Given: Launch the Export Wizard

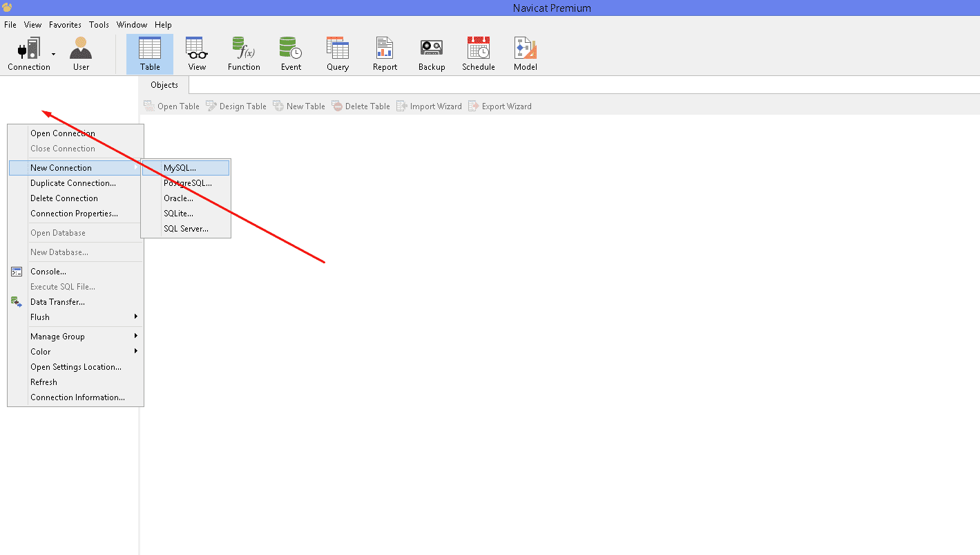Looking at the screenshot, I should (500, 106).
